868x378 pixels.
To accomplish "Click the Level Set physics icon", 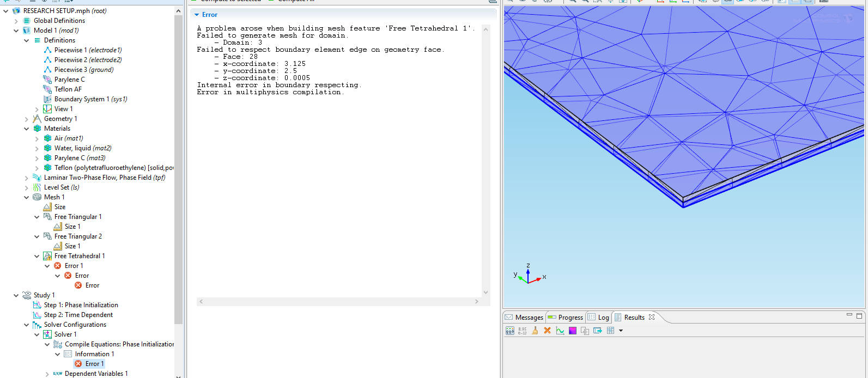I will point(37,187).
